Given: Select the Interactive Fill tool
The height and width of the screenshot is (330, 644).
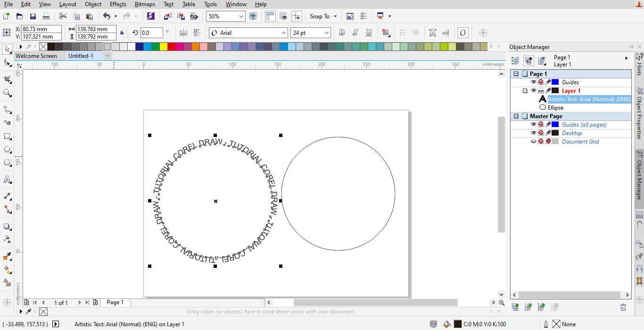Looking at the screenshot, I should click(x=7, y=270).
